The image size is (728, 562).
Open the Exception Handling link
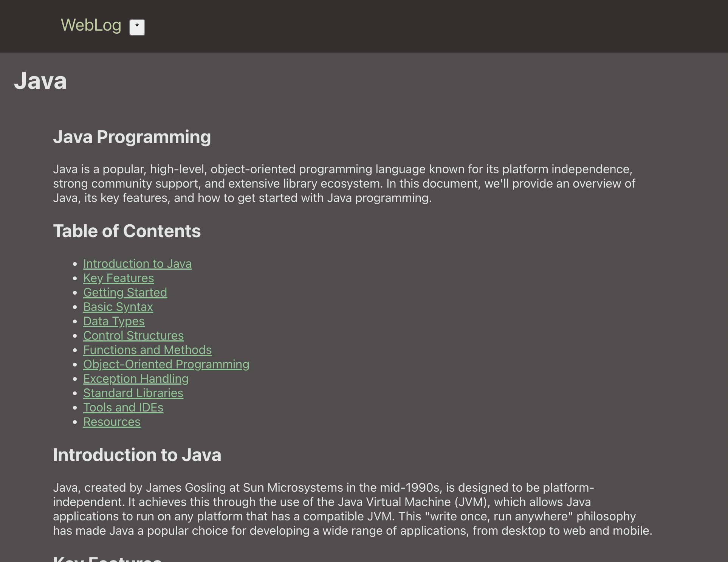click(136, 379)
